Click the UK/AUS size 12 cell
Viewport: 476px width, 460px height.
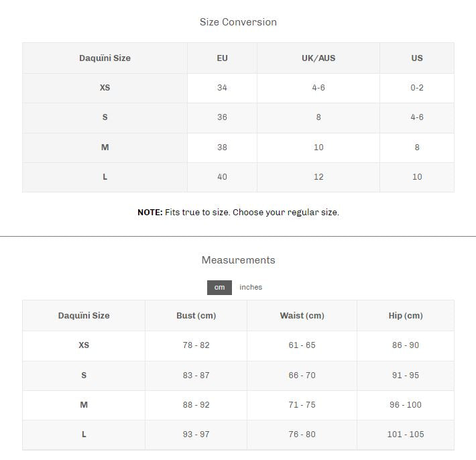point(318,177)
